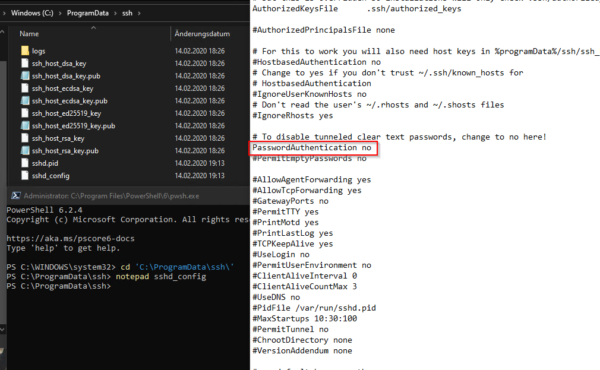
Task: Click the #PermitEmptyPasswords no line
Action: click(309, 158)
